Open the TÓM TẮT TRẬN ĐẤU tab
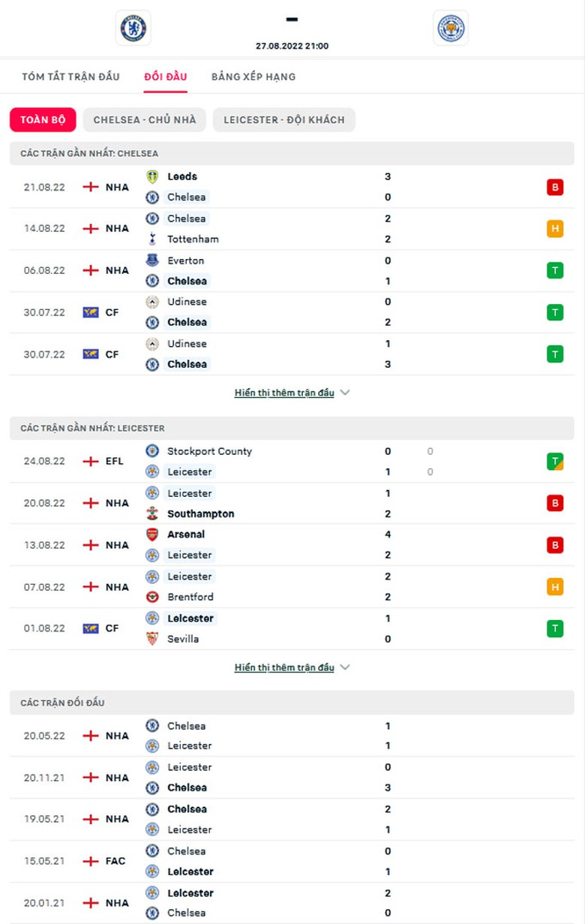The height and width of the screenshot is (924, 585). point(71,77)
